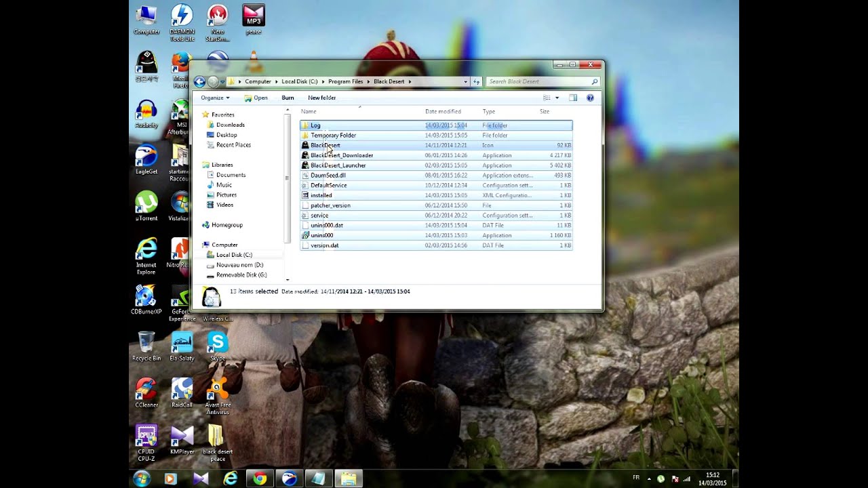
Task: Click Chrome icon in the taskbar
Action: tap(260, 479)
